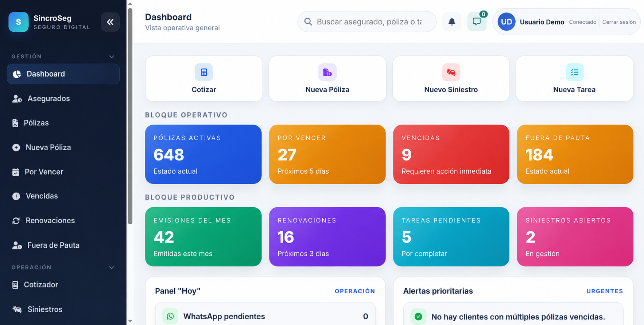The width and height of the screenshot is (644, 325).
Task: Click the Usuario Demo name
Action: click(x=542, y=22)
